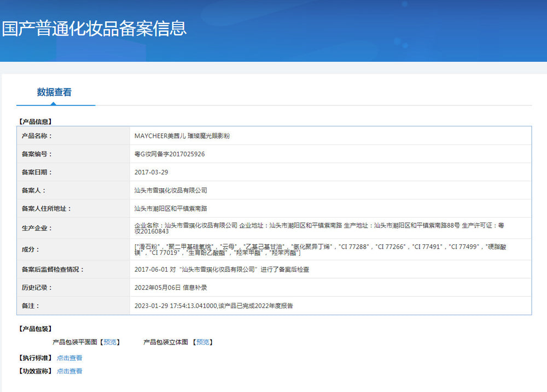Select the remark about 2022年度报告
This screenshot has width=547, height=392.
(x=213, y=306)
